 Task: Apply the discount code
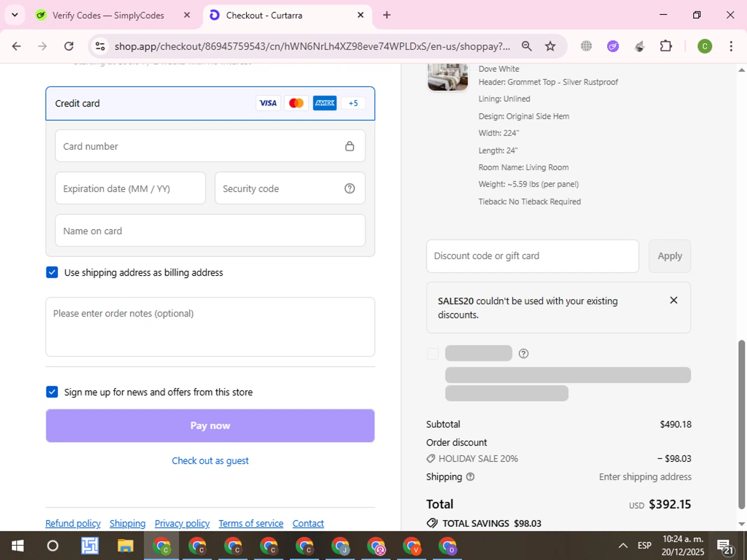click(670, 256)
